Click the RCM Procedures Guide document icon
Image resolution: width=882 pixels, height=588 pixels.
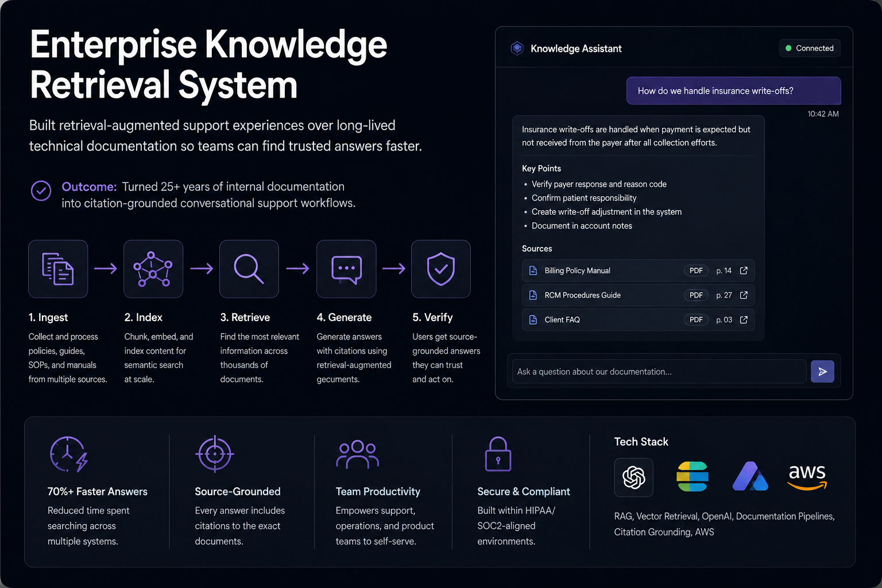click(x=533, y=295)
